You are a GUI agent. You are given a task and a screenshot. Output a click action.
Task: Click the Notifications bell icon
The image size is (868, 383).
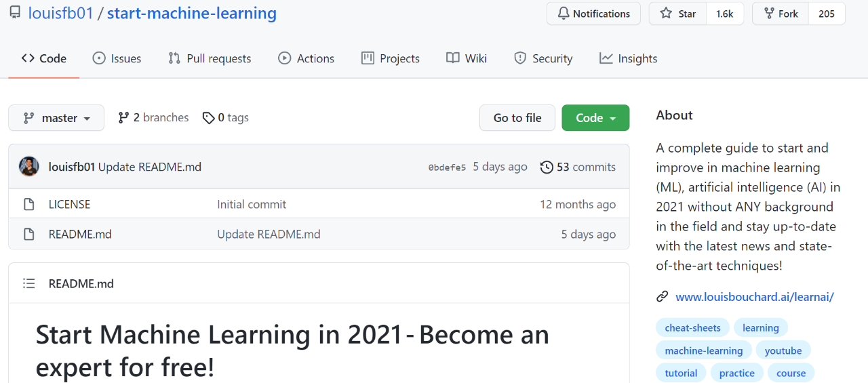(x=563, y=14)
